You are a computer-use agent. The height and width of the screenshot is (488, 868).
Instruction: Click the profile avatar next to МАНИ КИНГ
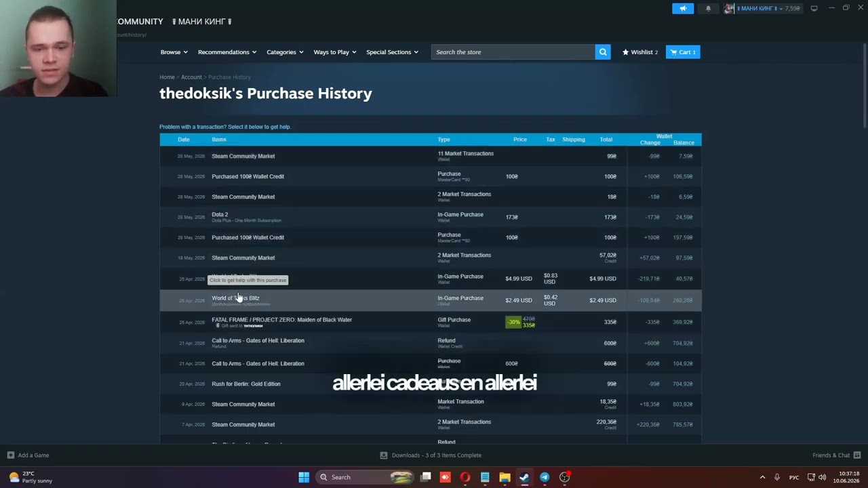click(729, 8)
